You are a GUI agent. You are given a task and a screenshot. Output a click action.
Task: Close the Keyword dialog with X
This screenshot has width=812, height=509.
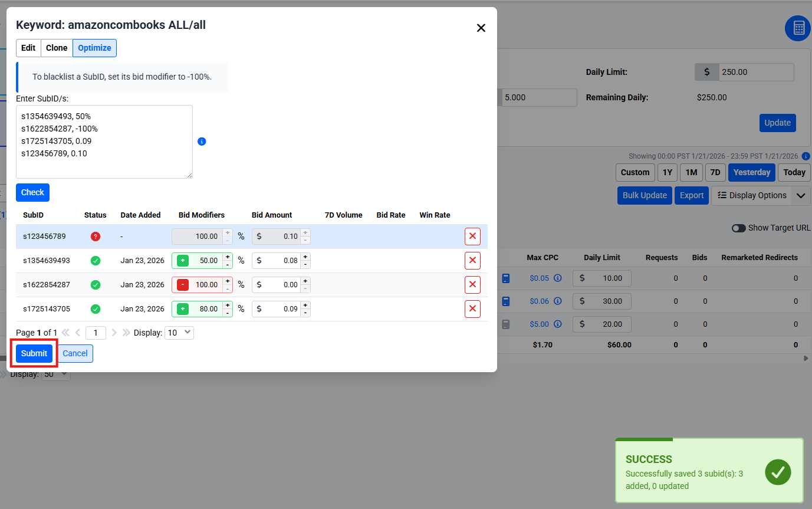[x=481, y=28]
